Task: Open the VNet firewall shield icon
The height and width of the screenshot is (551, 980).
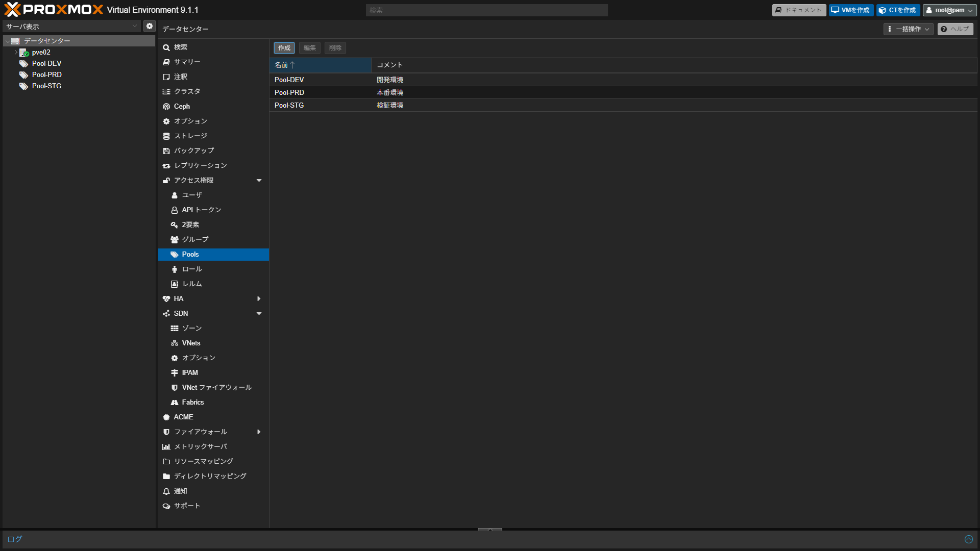Action: point(175,388)
